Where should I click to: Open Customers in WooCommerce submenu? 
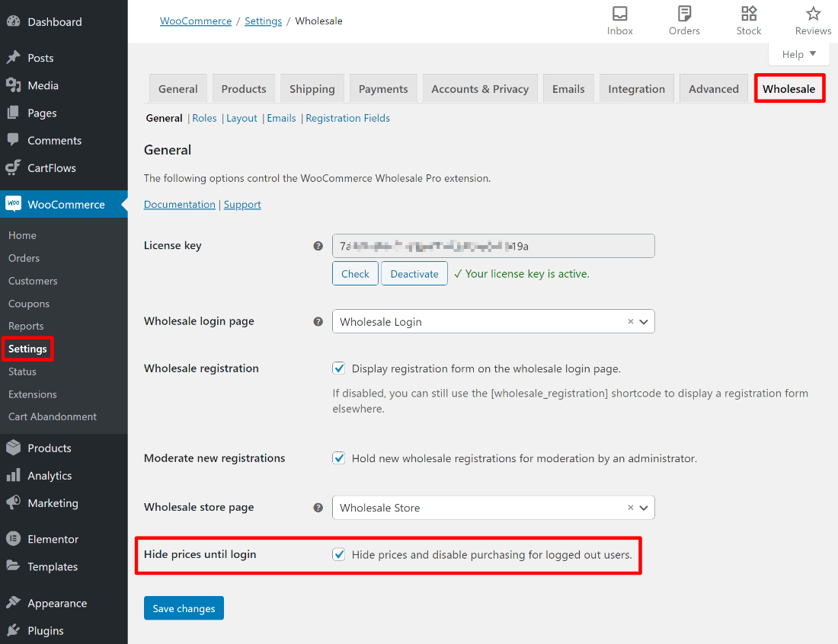pos(33,281)
